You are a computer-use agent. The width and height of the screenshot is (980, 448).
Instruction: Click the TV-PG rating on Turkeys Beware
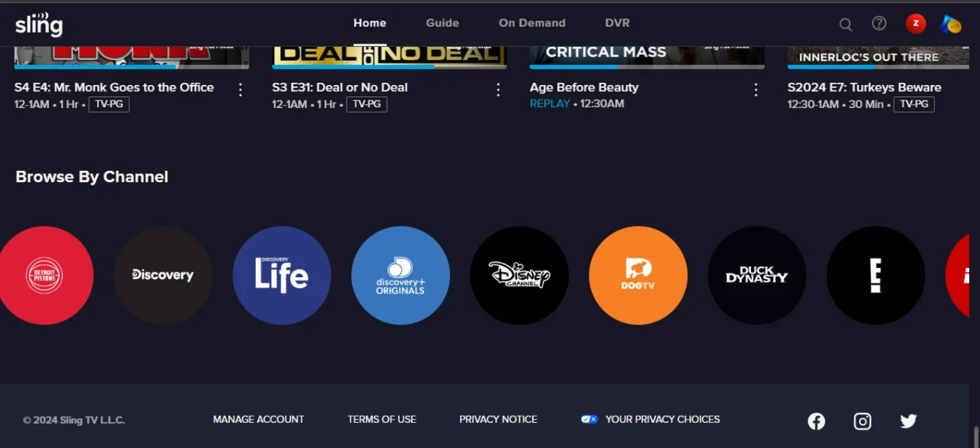(x=914, y=104)
